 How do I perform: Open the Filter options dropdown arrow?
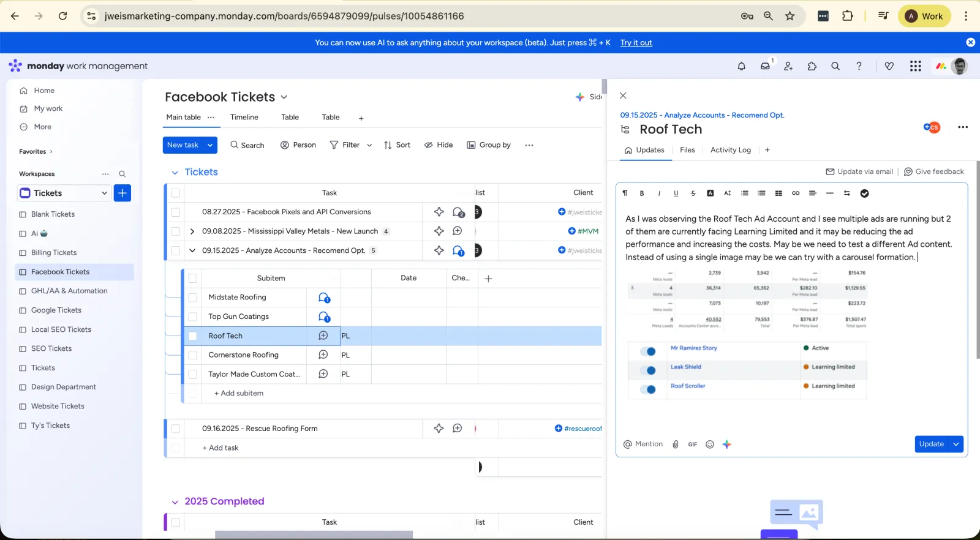coord(369,145)
